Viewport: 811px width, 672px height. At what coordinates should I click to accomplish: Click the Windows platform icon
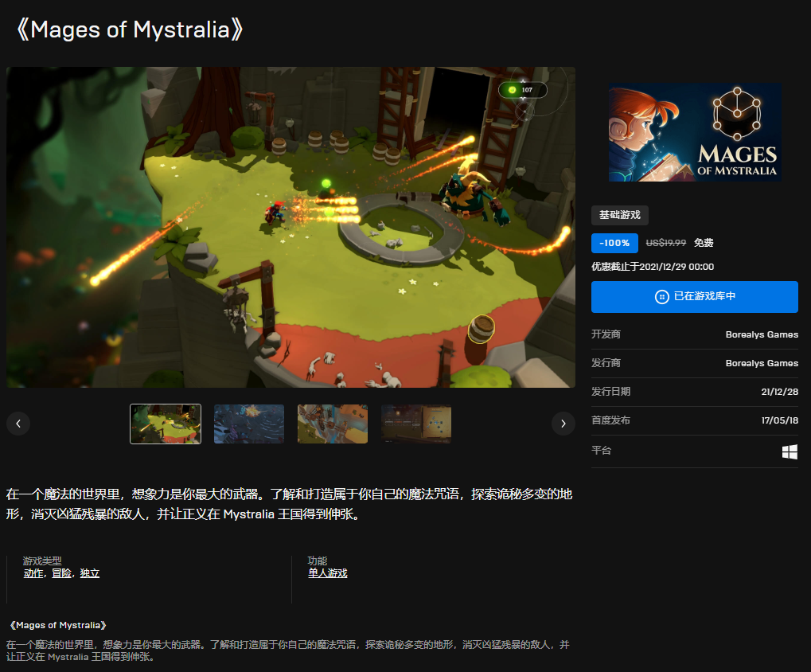790,451
